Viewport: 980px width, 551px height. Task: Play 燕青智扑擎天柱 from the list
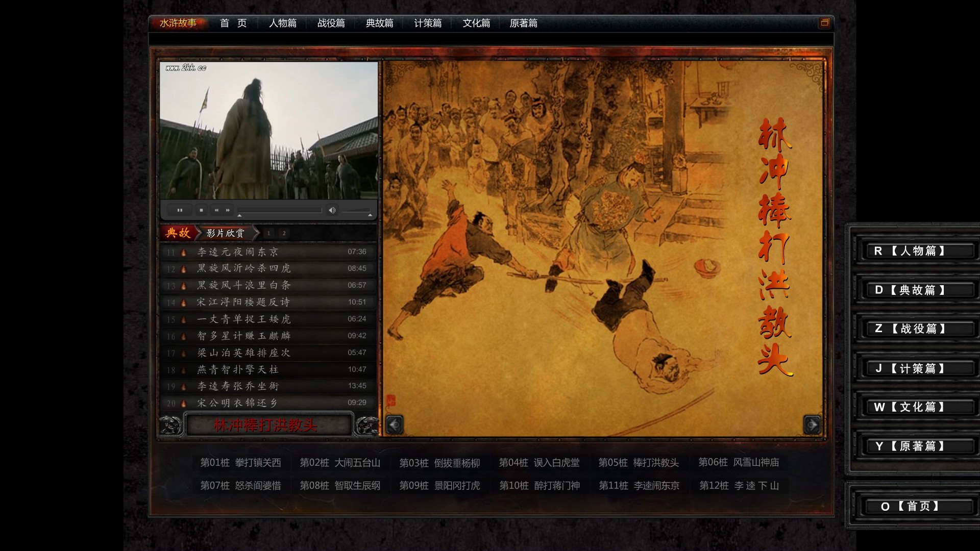[x=268, y=369]
